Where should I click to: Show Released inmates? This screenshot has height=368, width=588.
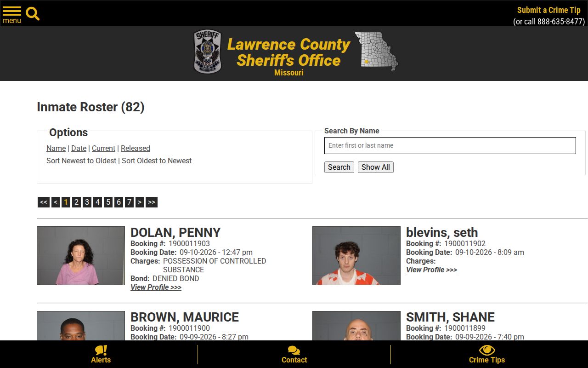[136, 148]
